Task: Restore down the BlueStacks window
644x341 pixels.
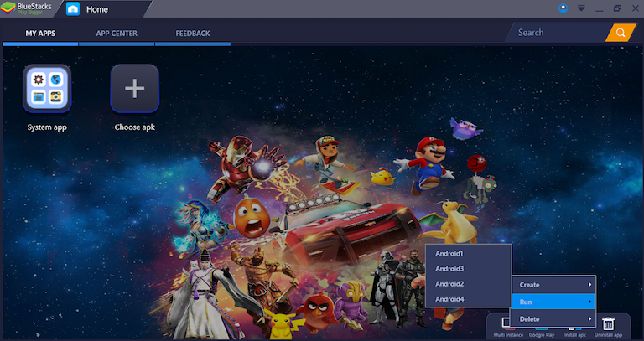Action: [x=617, y=8]
